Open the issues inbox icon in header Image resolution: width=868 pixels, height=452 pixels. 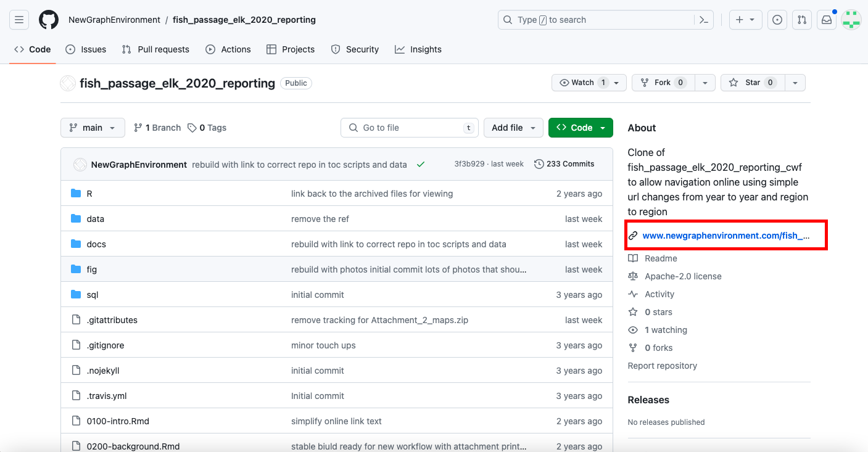pyautogui.click(x=777, y=20)
